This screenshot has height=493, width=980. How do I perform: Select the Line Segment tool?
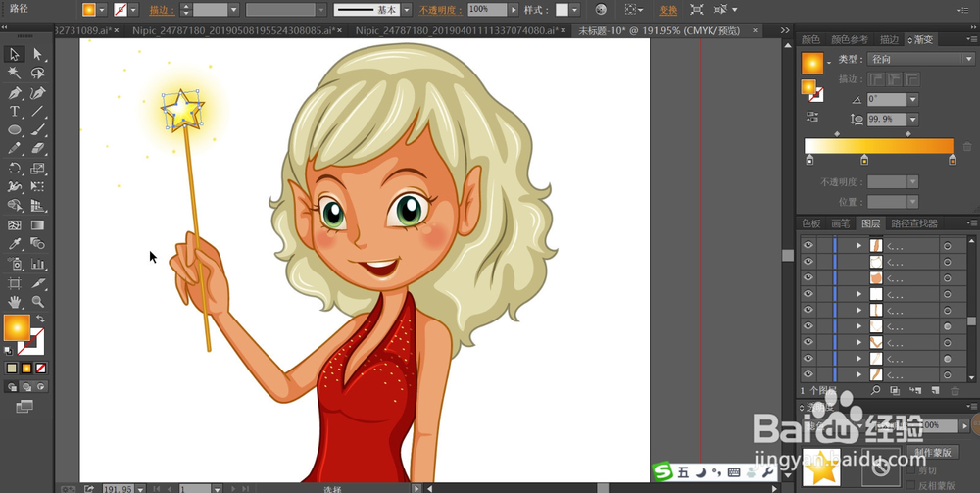click(x=37, y=111)
